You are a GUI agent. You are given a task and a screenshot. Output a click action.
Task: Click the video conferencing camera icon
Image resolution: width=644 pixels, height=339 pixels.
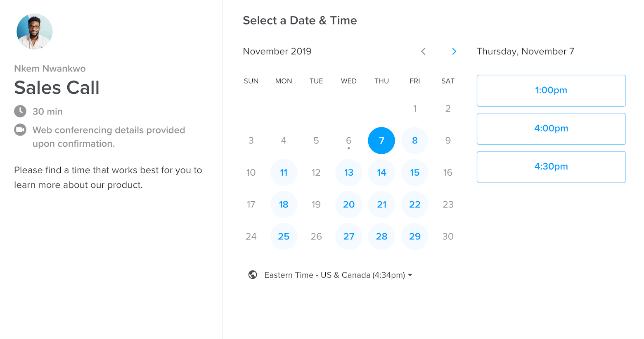pyautogui.click(x=20, y=130)
